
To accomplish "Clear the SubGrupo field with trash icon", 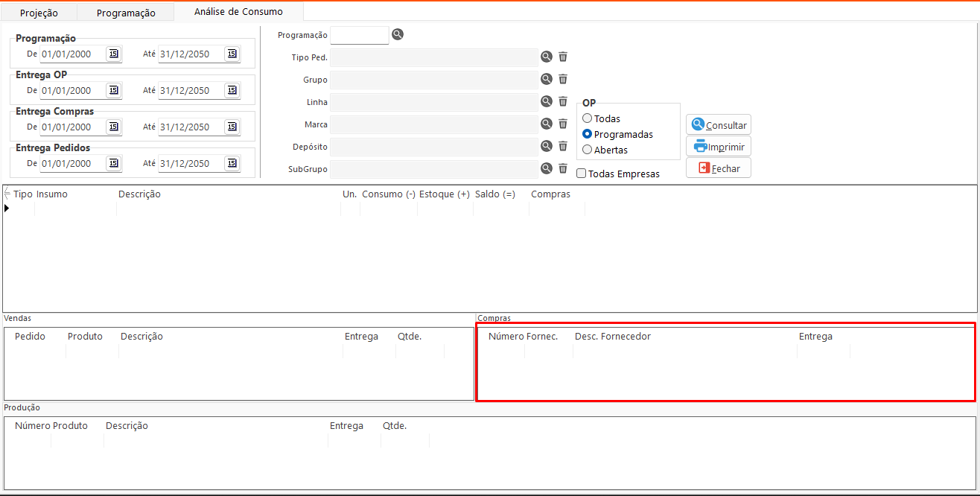I will pos(563,168).
